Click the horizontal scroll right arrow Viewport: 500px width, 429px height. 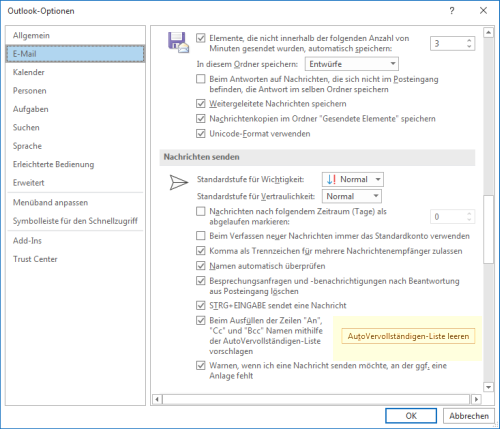[476, 399]
